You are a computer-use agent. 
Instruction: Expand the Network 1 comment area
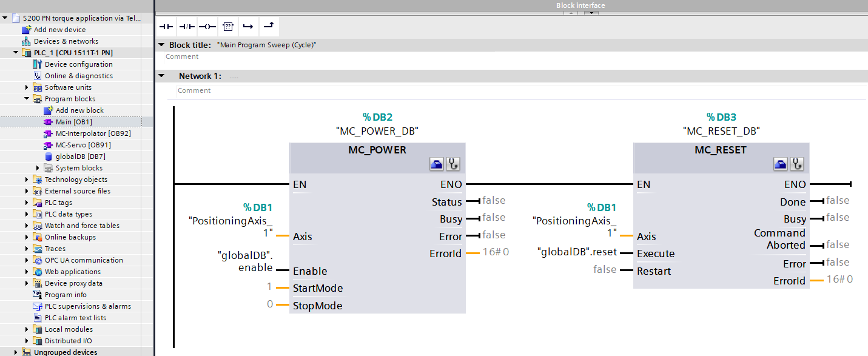[162, 75]
